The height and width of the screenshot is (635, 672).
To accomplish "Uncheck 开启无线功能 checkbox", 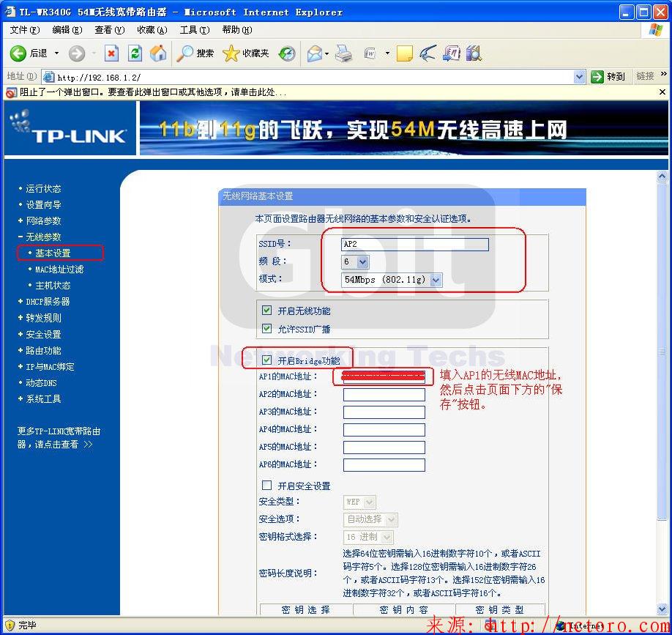I will (266, 310).
